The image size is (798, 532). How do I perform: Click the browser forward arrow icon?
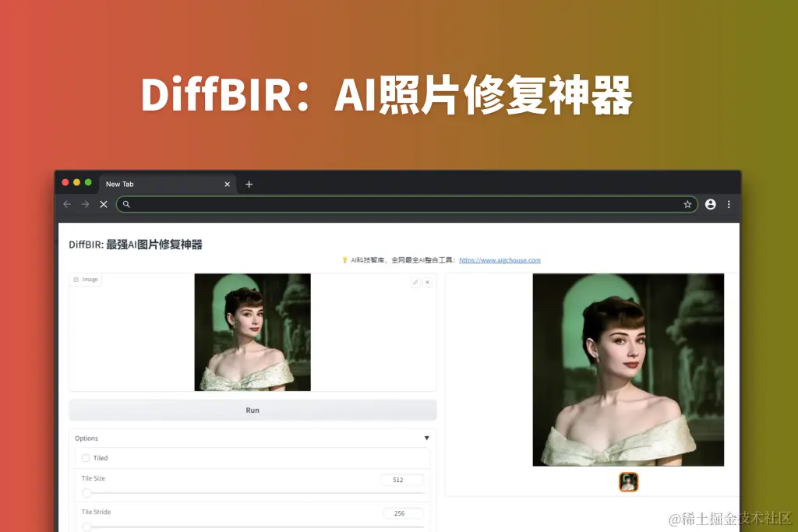(x=86, y=204)
